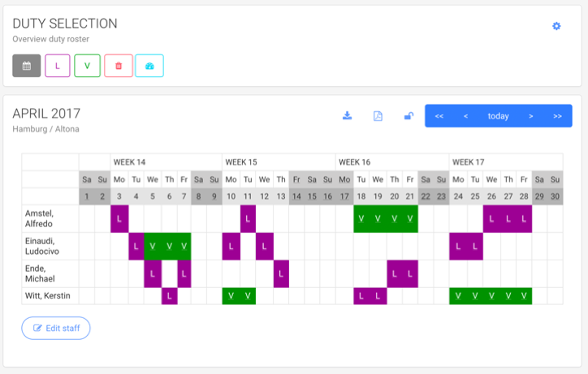Click the Edit staff button
Image resolution: width=588 pixels, height=374 pixels.
click(x=56, y=329)
